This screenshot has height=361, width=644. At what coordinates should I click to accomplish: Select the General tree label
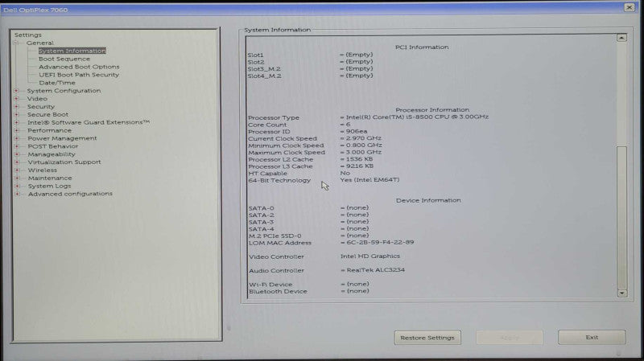tap(39, 43)
